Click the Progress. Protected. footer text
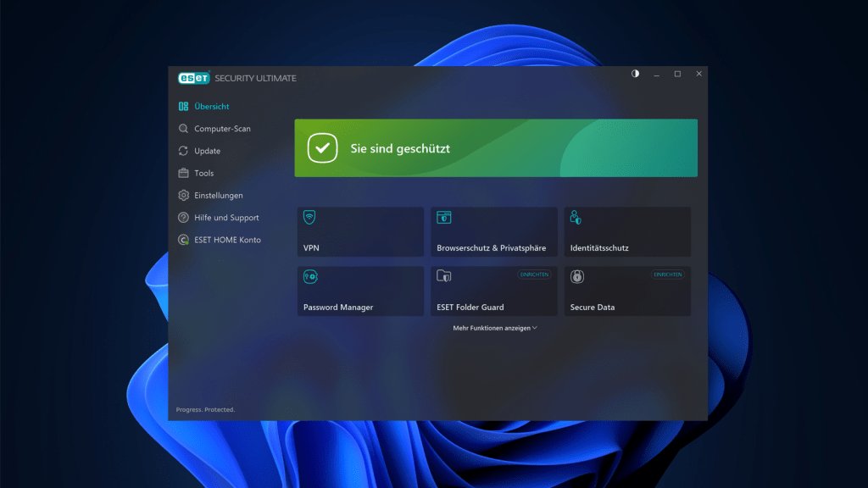 click(205, 409)
